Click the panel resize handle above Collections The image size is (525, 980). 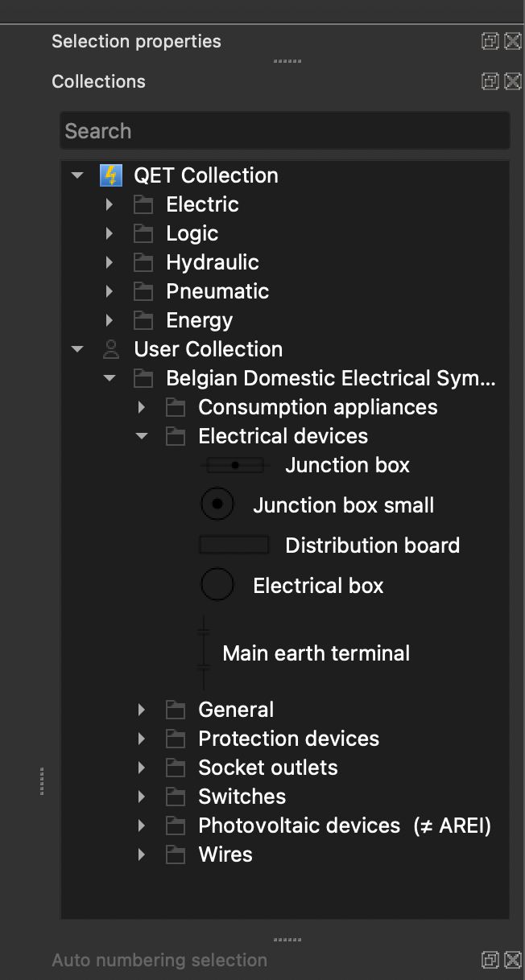point(287,61)
